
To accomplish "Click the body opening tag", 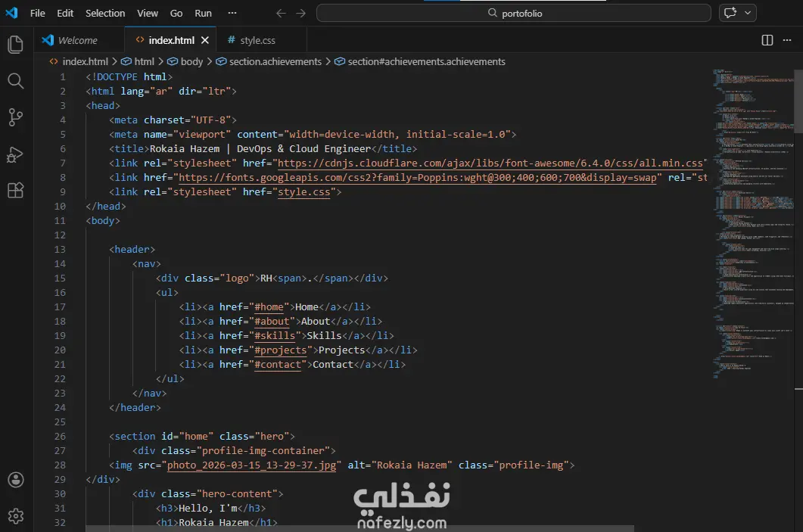I will click(x=103, y=220).
